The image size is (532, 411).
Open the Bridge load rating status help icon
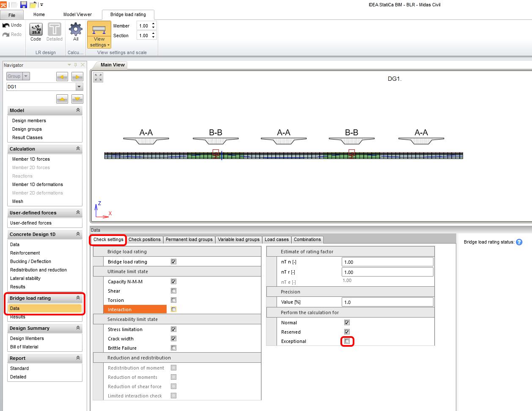[x=519, y=242]
